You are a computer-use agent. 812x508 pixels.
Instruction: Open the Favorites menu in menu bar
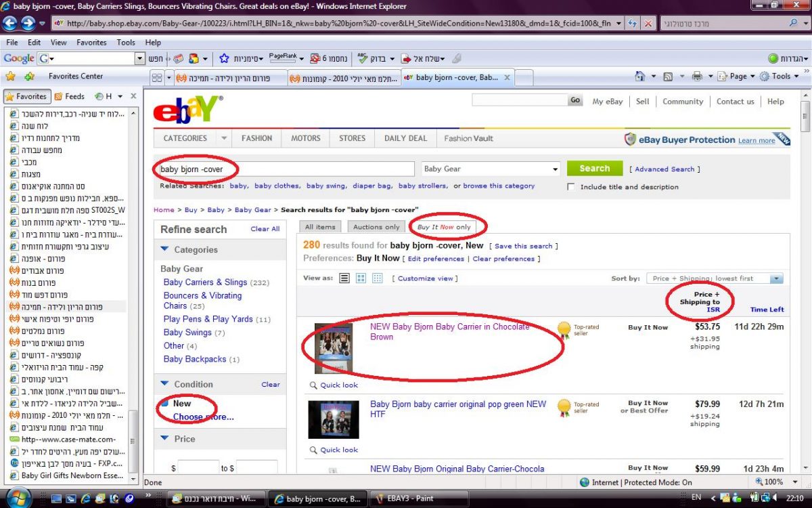pyautogui.click(x=91, y=42)
